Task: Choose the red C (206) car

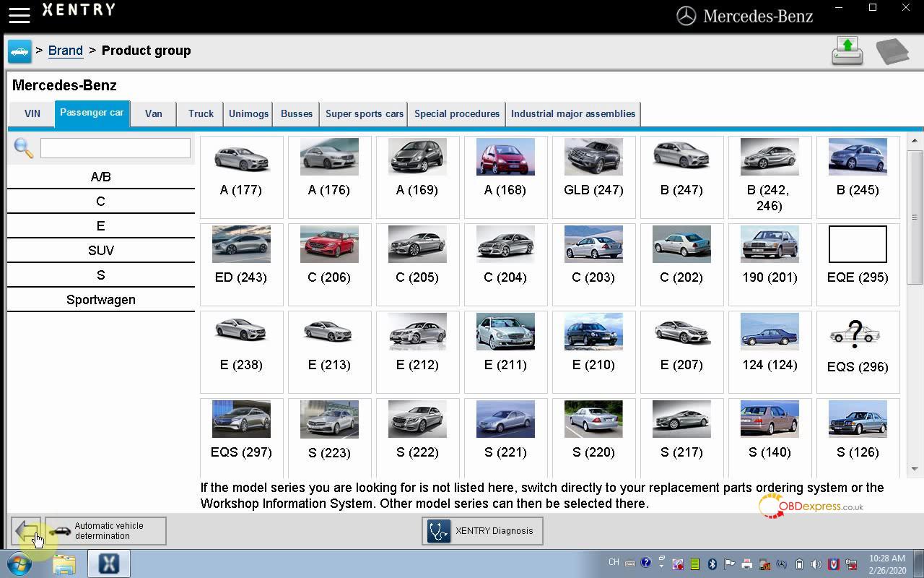Action: [329, 264]
